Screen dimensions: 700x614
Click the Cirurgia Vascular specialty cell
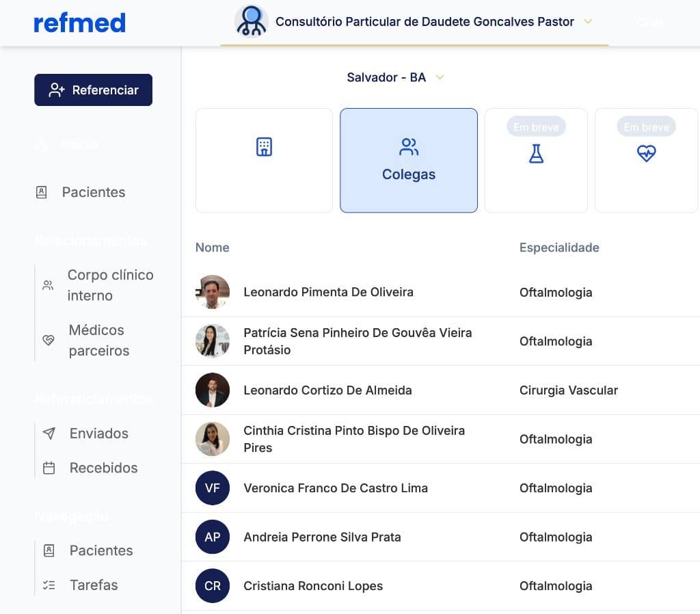pos(568,390)
